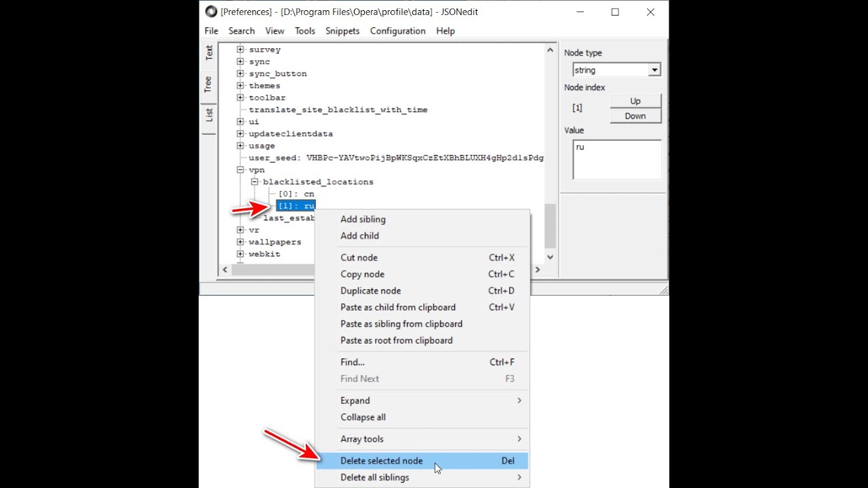Expand the themes node
The image size is (868, 488).
[240, 85]
